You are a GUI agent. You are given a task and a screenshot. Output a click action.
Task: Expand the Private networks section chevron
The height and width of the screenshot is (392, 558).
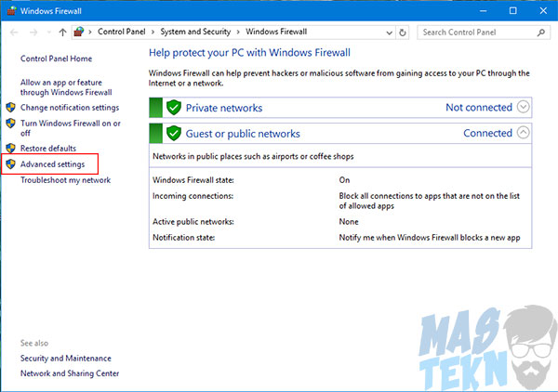point(523,107)
